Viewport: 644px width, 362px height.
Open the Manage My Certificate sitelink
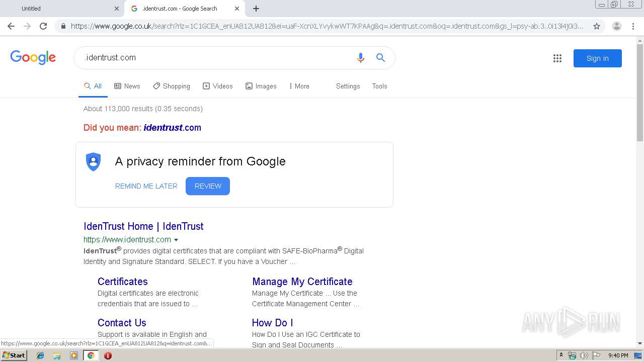click(302, 282)
